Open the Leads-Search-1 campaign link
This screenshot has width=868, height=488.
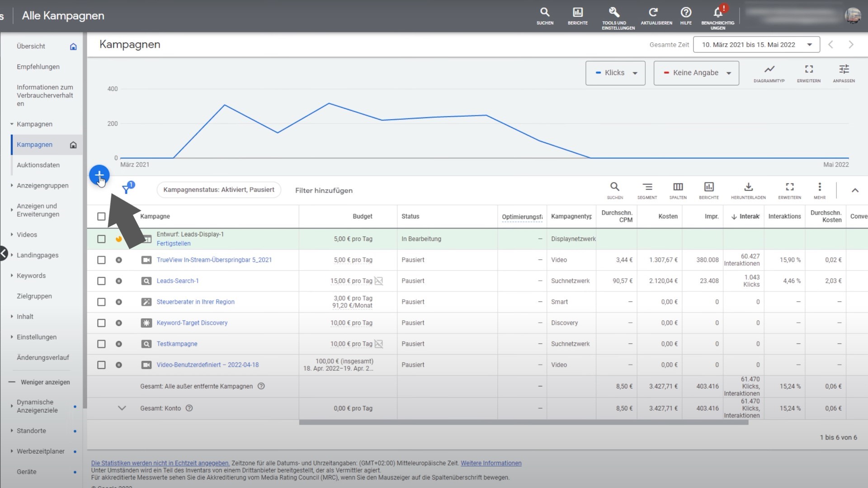178,281
